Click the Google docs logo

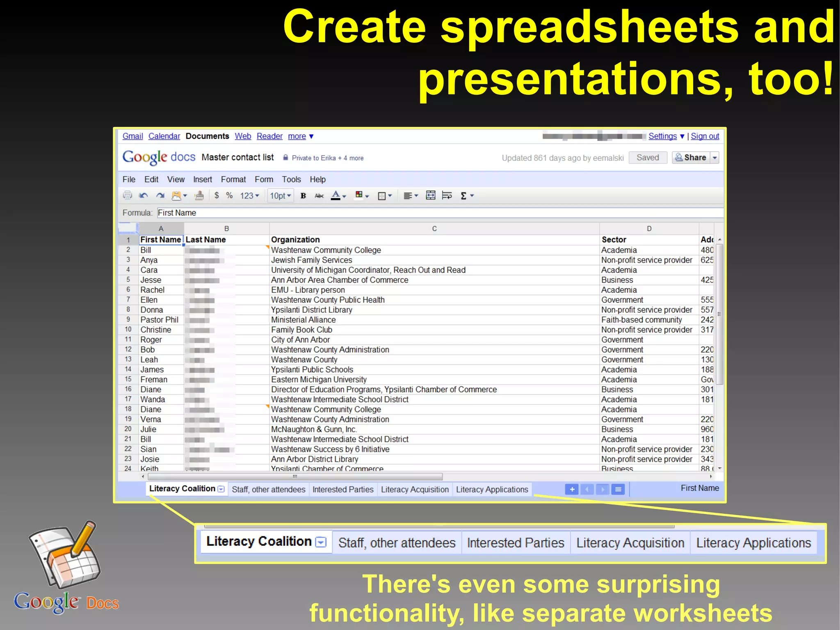tap(159, 157)
